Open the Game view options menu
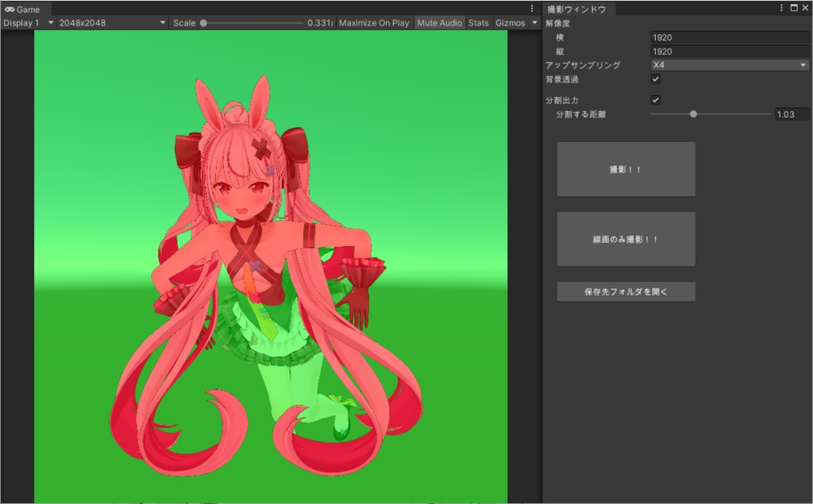This screenshot has height=504, width=813. point(530,8)
